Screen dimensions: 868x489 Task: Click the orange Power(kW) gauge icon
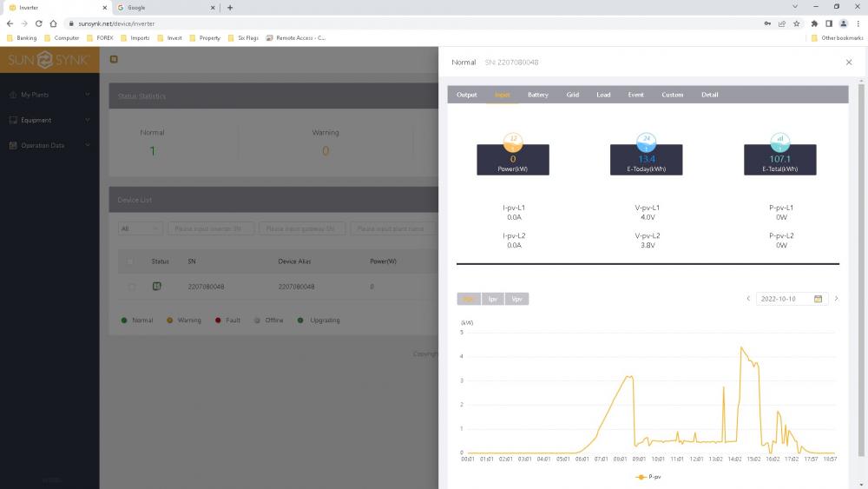513,142
